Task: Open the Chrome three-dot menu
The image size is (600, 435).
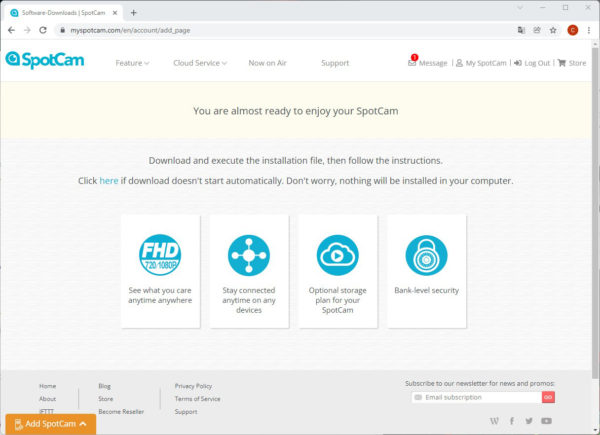Action: (x=589, y=30)
